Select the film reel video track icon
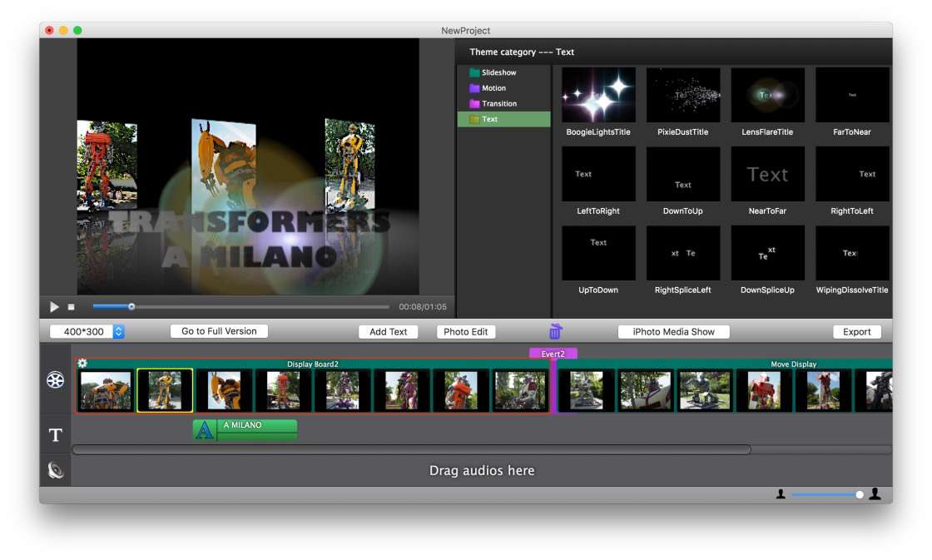Screen dimensions: 932x560 click(x=56, y=380)
